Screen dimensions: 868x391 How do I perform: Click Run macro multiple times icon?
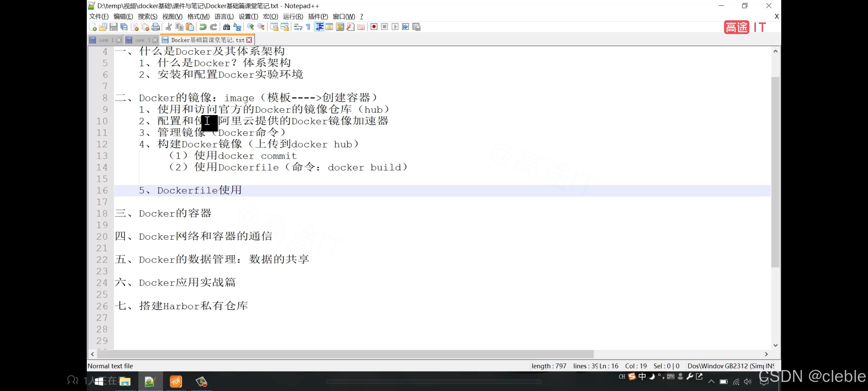coord(405,27)
